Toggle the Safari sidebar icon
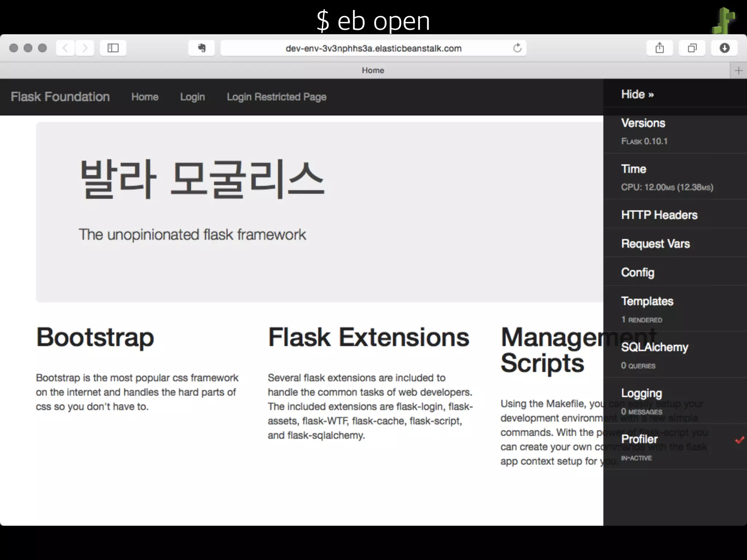The width and height of the screenshot is (747, 560). tap(113, 48)
